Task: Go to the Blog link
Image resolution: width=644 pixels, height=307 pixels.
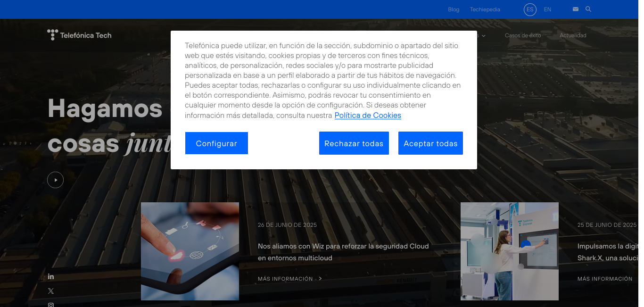Action: pos(454,9)
